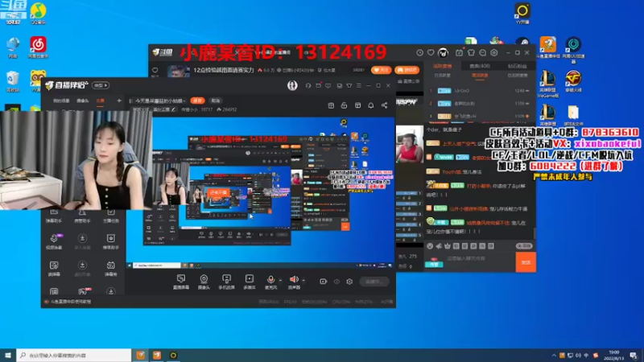Click the camera feed thumbnail of the streamer

[76, 160]
